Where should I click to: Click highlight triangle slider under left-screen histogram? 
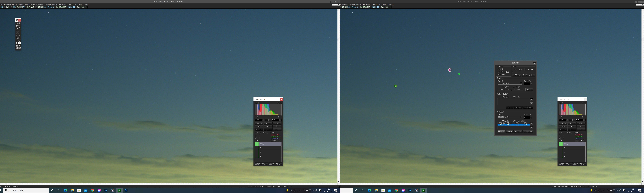click(x=279, y=117)
